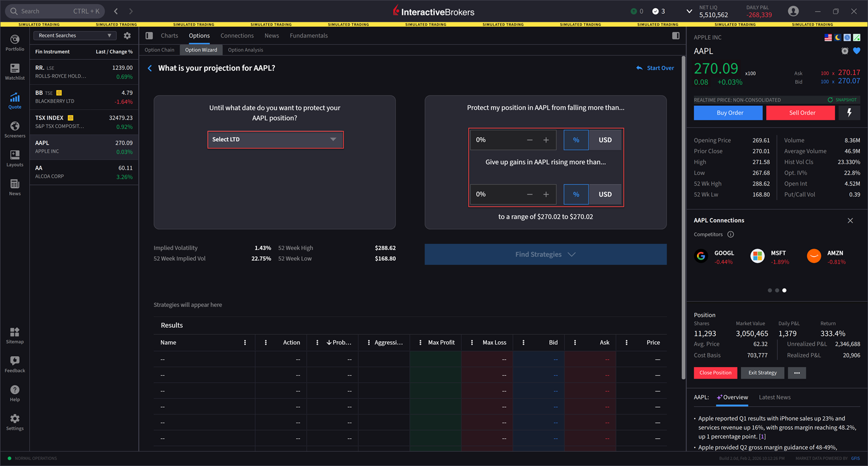The width and height of the screenshot is (868, 466).
Task: Switch the protection limit from % to USD
Action: pyautogui.click(x=605, y=139)
